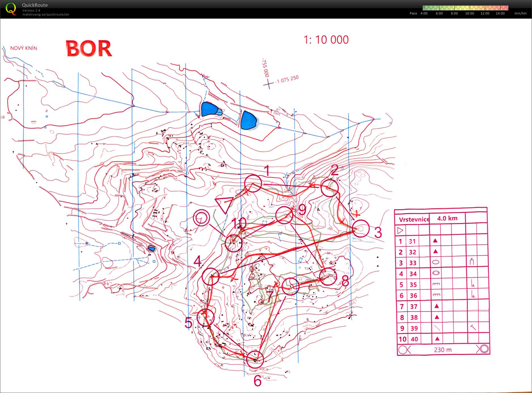Click the 1: 10 000 scale text
The image size is (532, 393).
[326, 40]
